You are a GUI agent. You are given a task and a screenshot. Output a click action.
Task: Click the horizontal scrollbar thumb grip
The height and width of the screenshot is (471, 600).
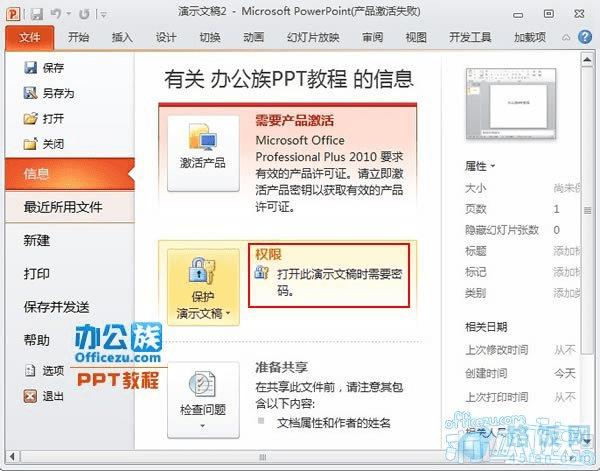(x=262, y=457)
